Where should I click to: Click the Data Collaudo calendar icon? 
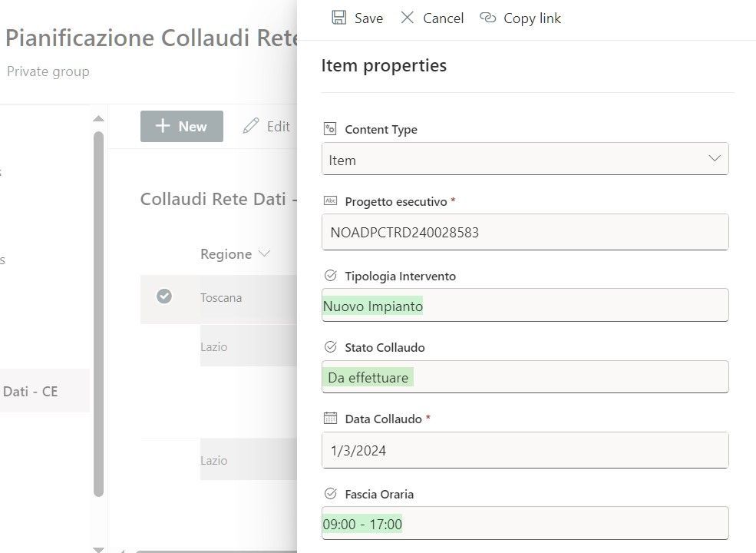click(x=330, y=419)
